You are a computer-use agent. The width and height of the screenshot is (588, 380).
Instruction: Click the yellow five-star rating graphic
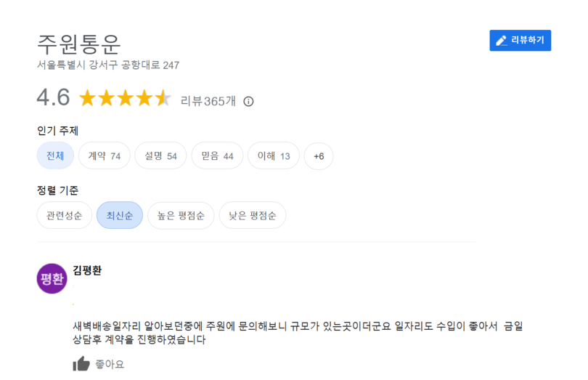pos(126,98)
